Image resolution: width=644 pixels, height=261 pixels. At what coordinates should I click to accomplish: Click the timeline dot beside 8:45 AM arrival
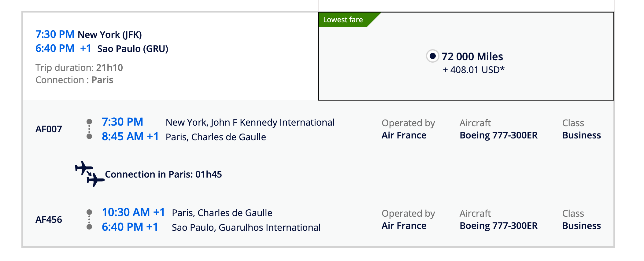89,137
